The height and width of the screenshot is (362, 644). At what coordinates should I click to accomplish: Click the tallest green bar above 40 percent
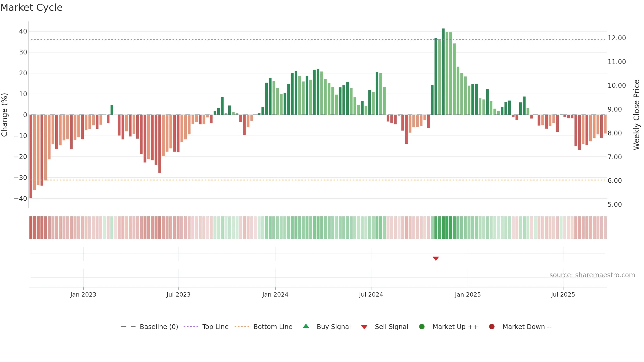[x=443, y=72]
